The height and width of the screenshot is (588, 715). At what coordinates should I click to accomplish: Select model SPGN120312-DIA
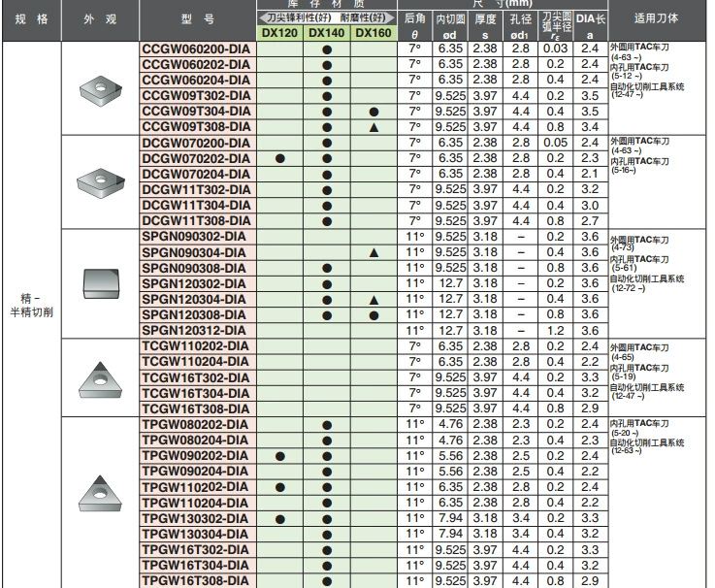click(x=194, y=330)
